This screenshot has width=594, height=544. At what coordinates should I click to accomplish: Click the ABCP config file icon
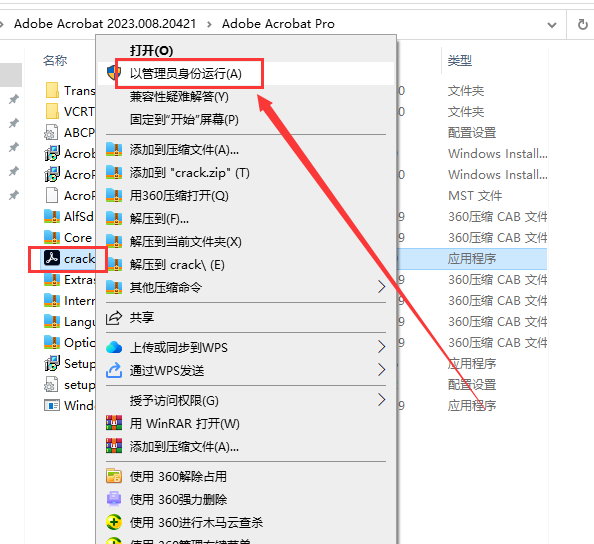click(52, 133)
